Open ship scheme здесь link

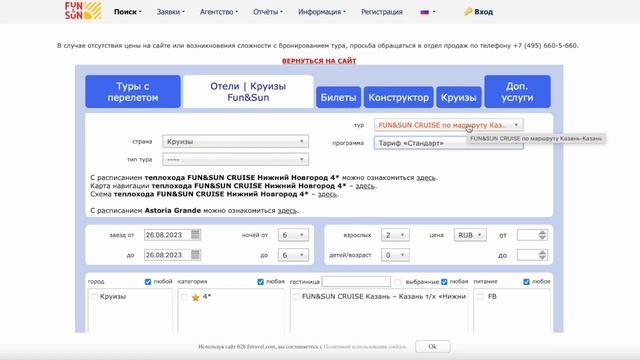[x=328, y=194]
